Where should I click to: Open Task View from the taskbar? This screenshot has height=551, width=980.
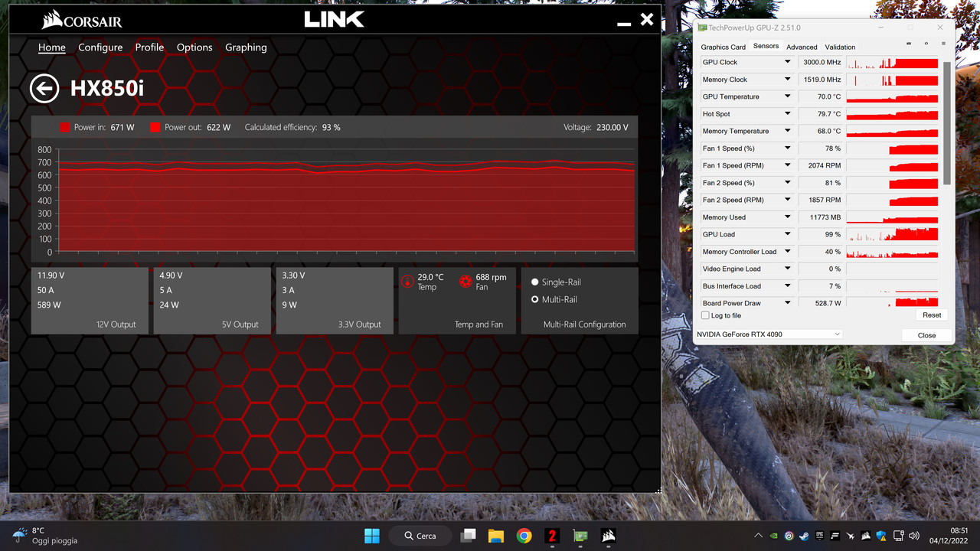tap(468, 536)
